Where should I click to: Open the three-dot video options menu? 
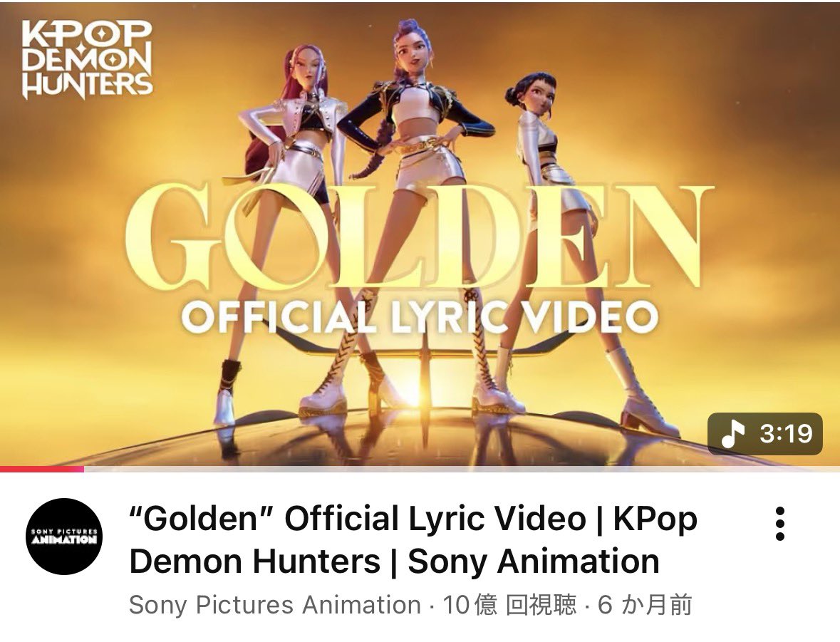[780, 524]
